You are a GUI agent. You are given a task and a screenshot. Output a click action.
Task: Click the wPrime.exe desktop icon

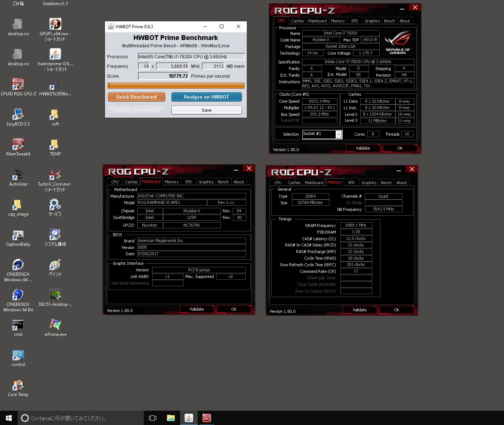point(55,327)
